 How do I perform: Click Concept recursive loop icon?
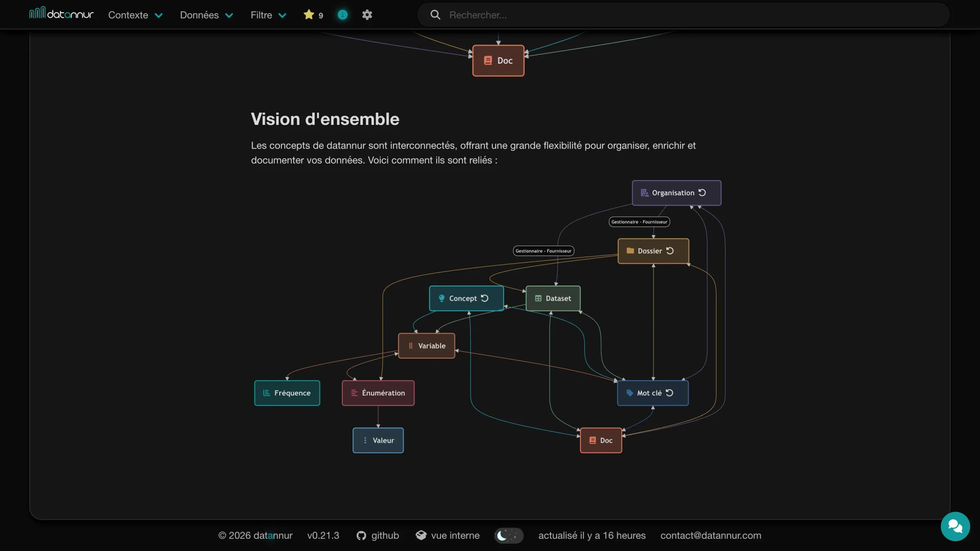pyautogui.click(x=485, y=298)
